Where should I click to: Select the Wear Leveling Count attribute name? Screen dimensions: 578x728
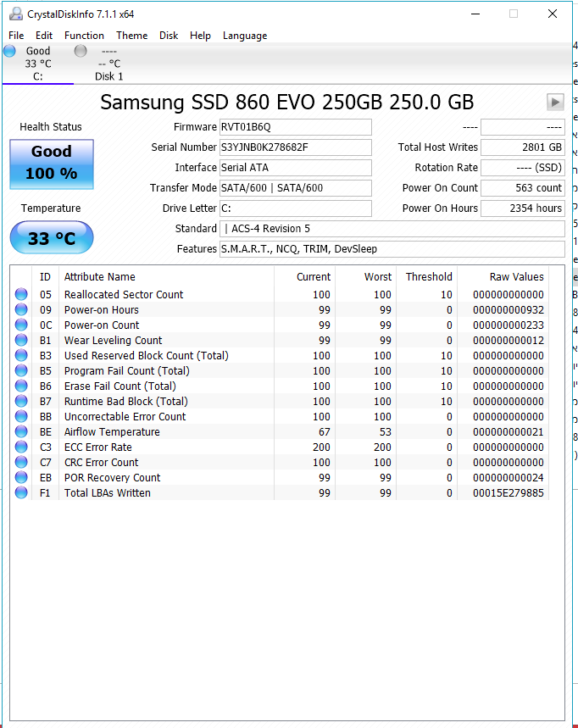point(113,341)
